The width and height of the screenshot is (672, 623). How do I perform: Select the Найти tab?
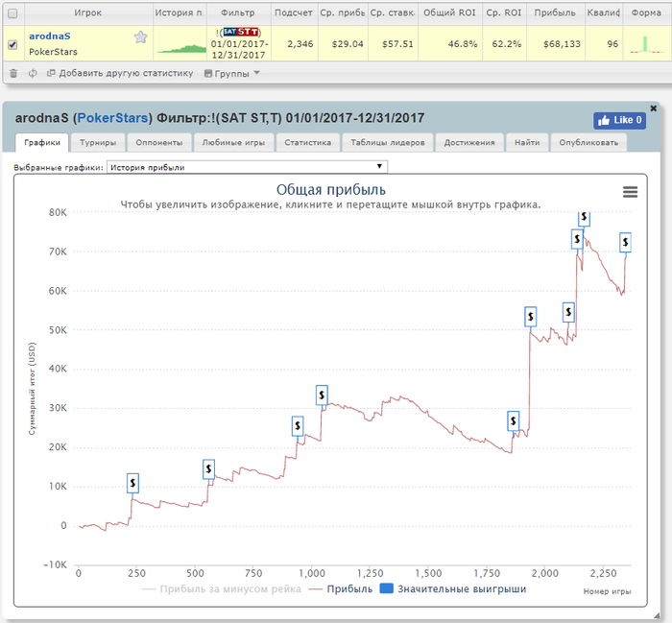click(527, 143)
